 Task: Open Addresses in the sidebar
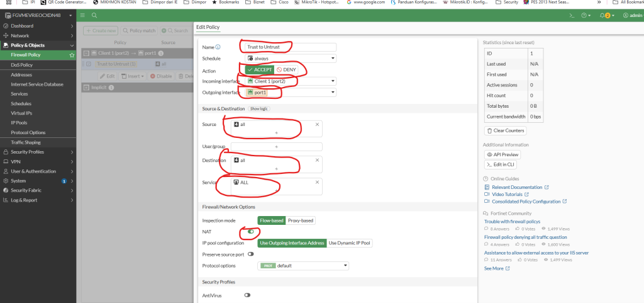21,74
